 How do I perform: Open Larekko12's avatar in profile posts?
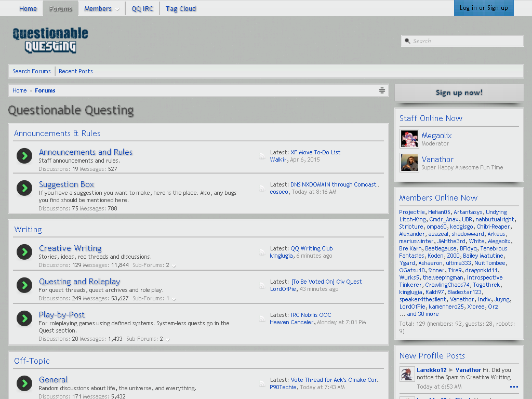click(407, 374)
